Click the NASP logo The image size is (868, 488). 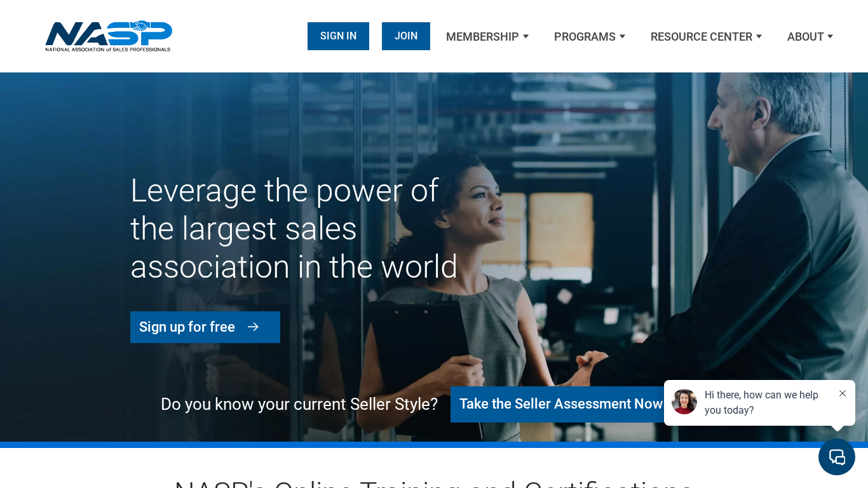click(108, 36)
